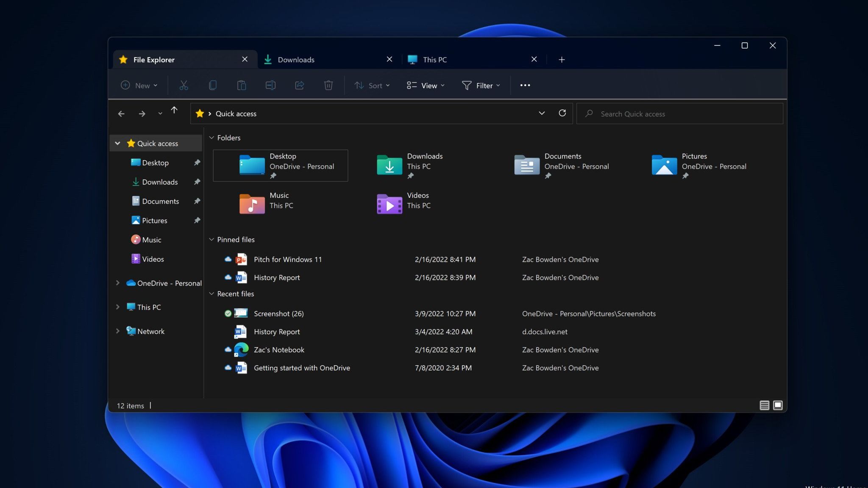Select Network in the navigation pane
This screenshot has height=488, width=868.
(x=145, y=331)
